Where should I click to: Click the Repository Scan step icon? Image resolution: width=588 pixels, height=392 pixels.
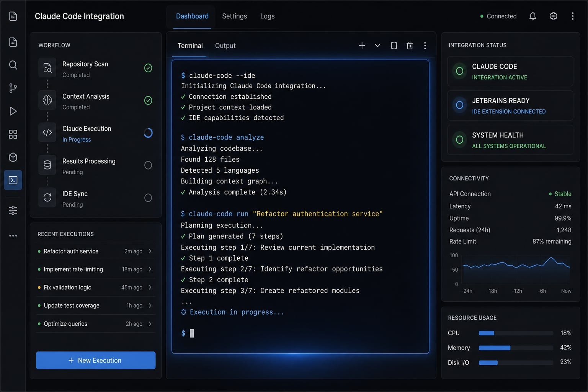pyautogui.click(x=47, y=68)
